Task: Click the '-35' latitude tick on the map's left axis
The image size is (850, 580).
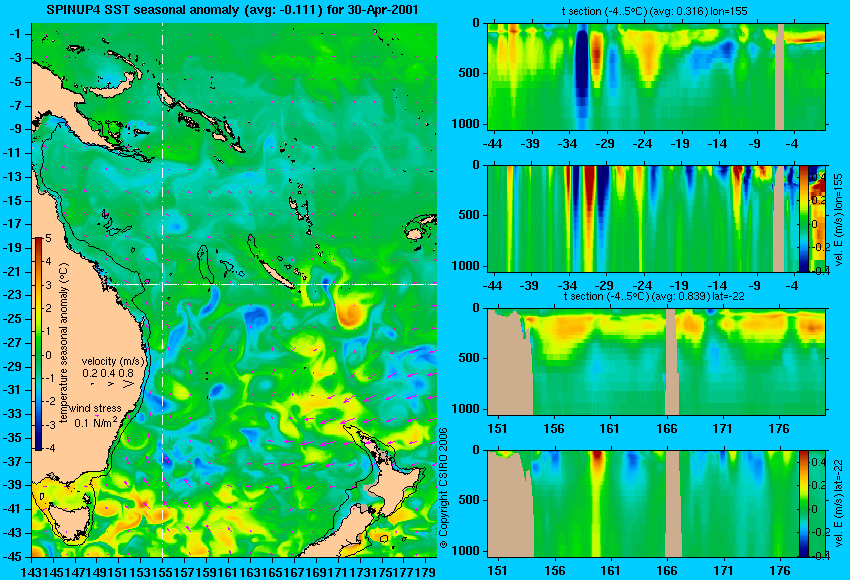Action: [14, 438]
